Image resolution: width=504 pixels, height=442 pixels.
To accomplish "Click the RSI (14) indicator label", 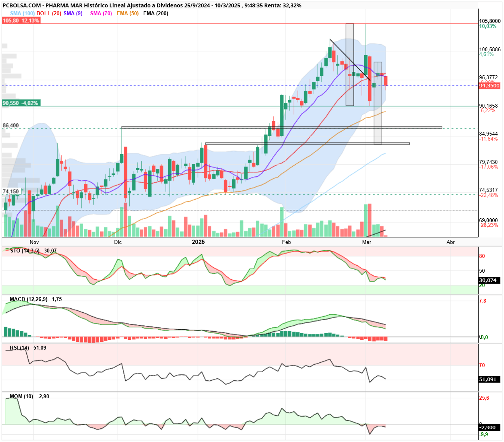I will coord(19,348).
